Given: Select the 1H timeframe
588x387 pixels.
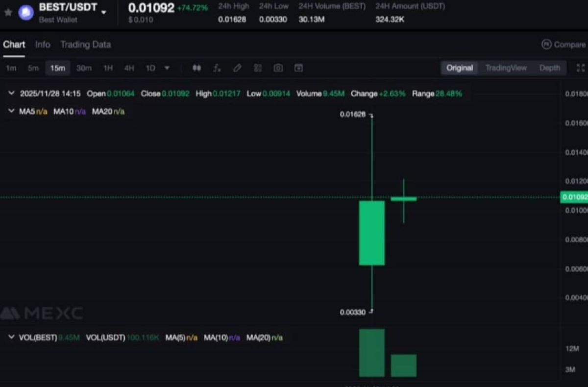Looking at the screenshot, I should click(107, 69).
